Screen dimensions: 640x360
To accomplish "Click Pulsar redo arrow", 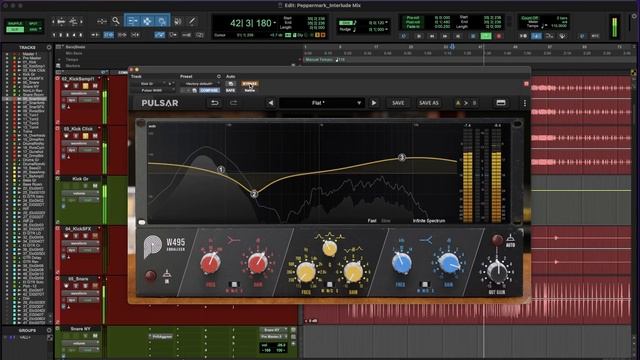I will 233,103.
